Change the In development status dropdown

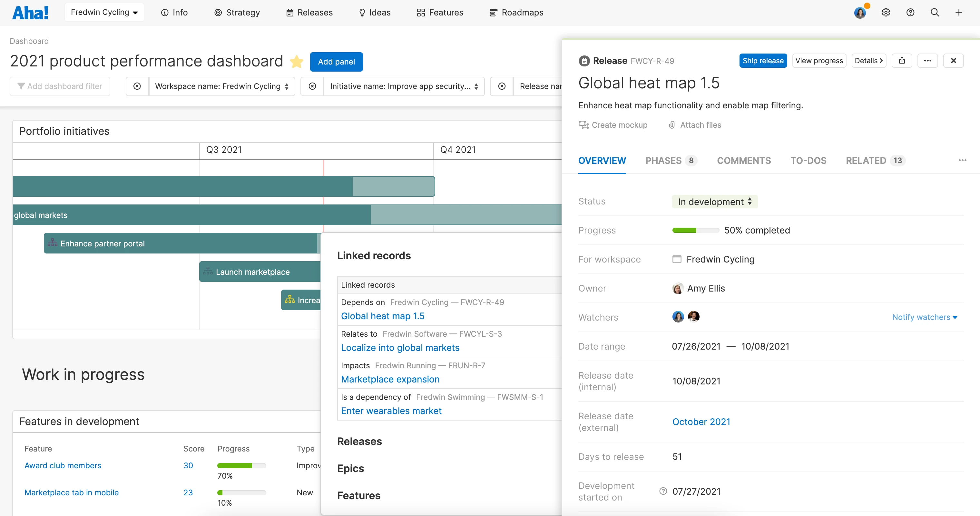click(x=714, y=202)
